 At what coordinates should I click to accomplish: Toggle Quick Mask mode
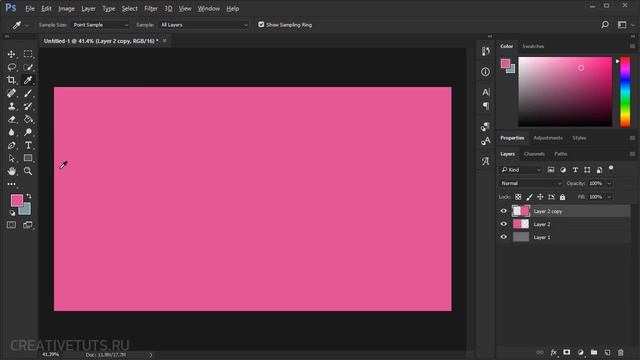tap(11, 225)
